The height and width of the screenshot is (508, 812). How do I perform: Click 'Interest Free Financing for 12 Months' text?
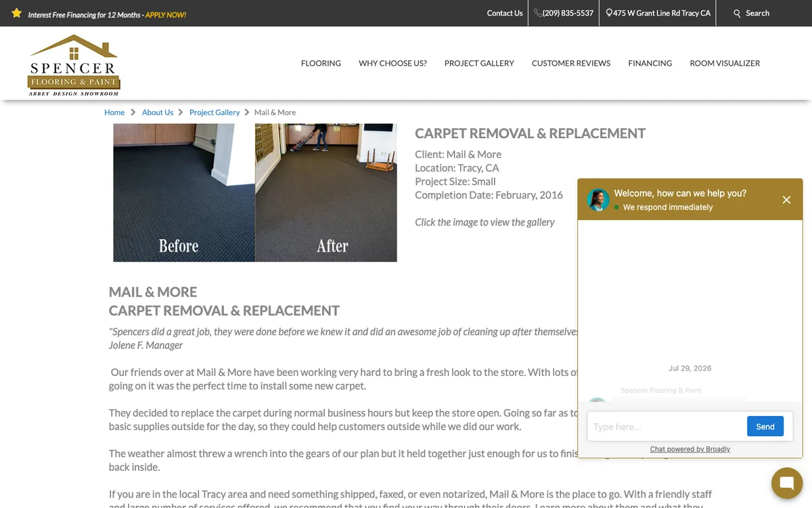tap(84, 15)
